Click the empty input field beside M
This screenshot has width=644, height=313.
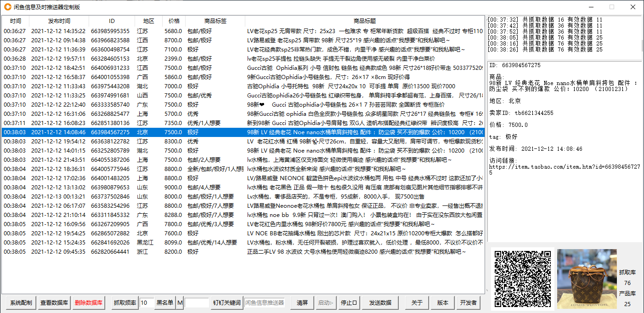pos(197,303)
